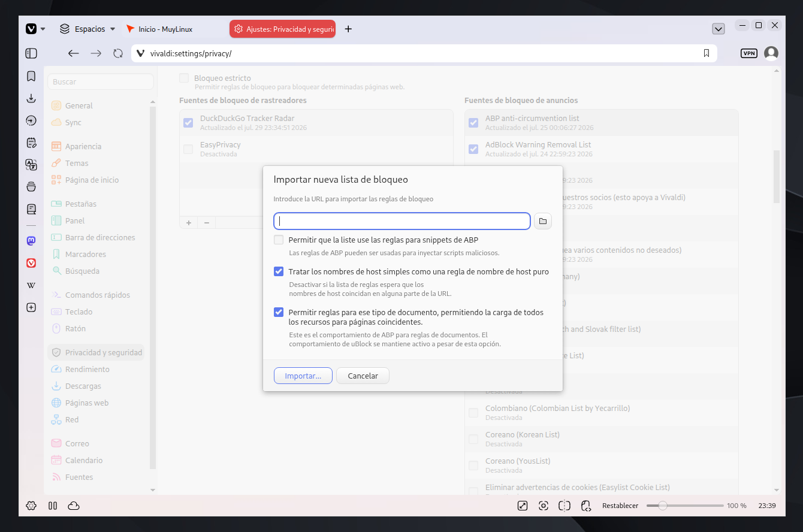This screenshot has height=532, width=803.
Task: Toggle the side panel visibility icon
Action: 31,53
